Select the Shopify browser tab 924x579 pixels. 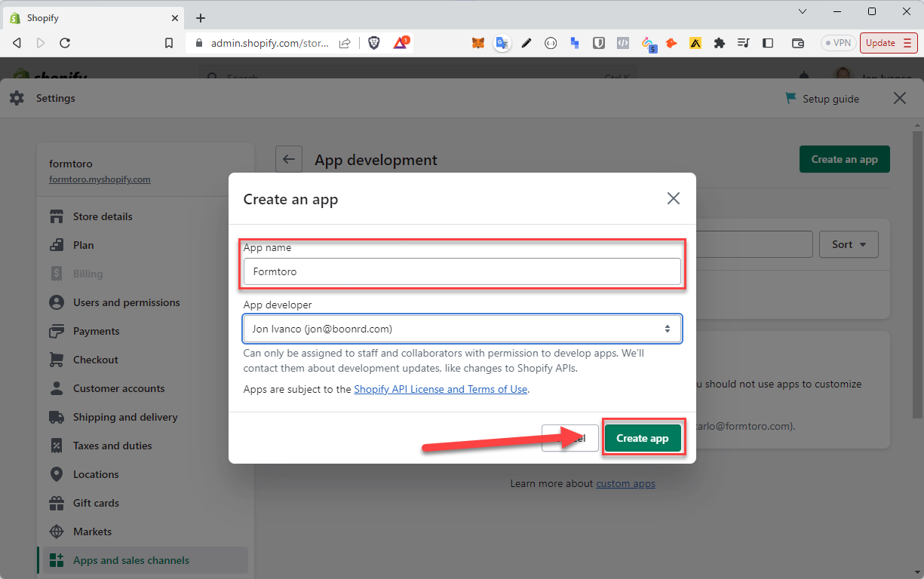click(x=94, y=17)
